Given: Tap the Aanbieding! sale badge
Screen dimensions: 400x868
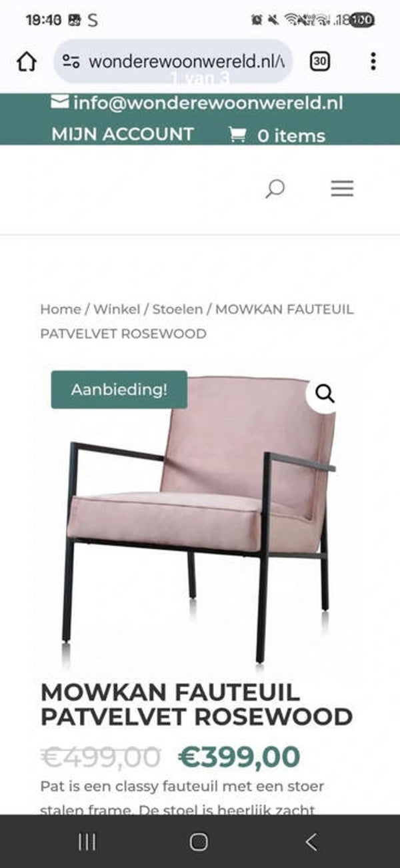Looking at the screenshot, I should pos(119,390).
